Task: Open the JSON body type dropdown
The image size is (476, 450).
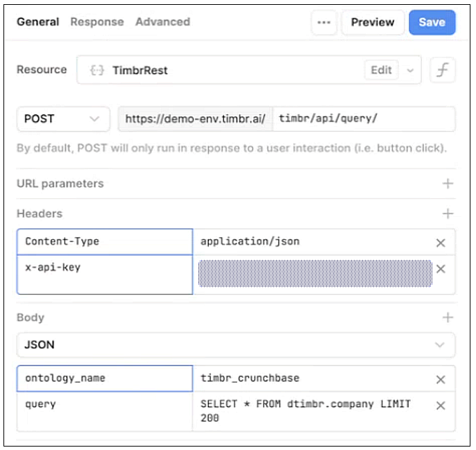Action: pos(236,345)
